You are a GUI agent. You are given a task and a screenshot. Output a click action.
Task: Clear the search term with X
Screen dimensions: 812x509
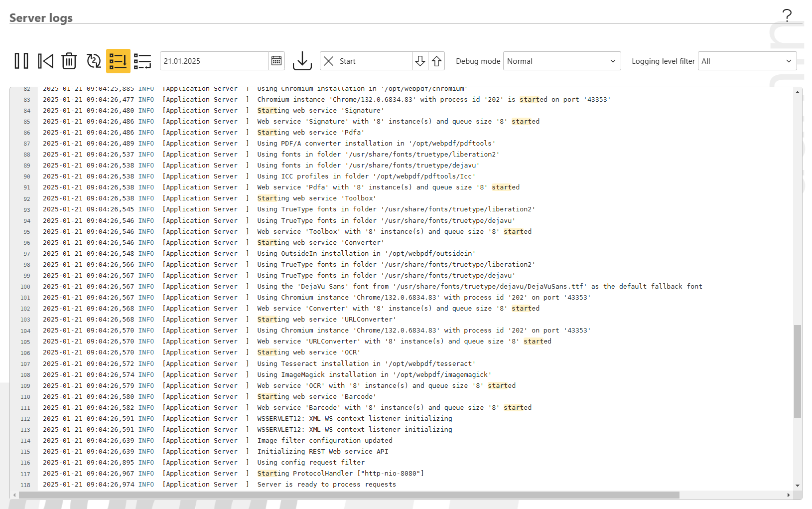click(x=329, y=61)
